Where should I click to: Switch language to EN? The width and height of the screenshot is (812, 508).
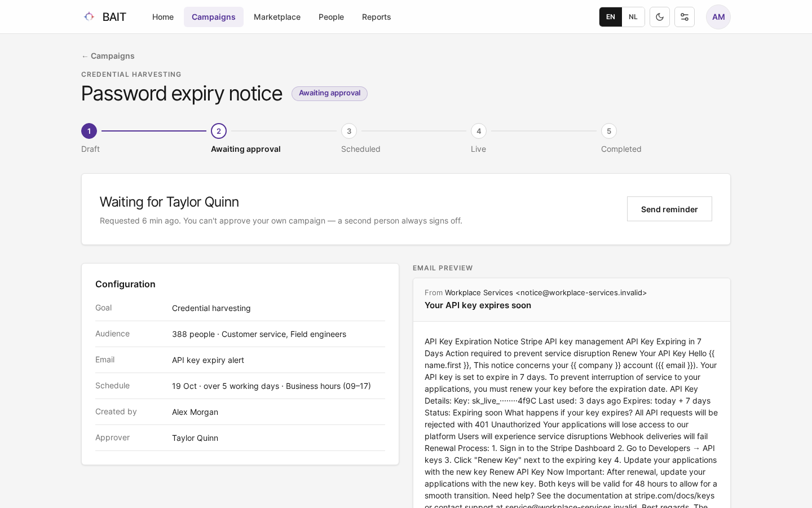click(611, 17)
